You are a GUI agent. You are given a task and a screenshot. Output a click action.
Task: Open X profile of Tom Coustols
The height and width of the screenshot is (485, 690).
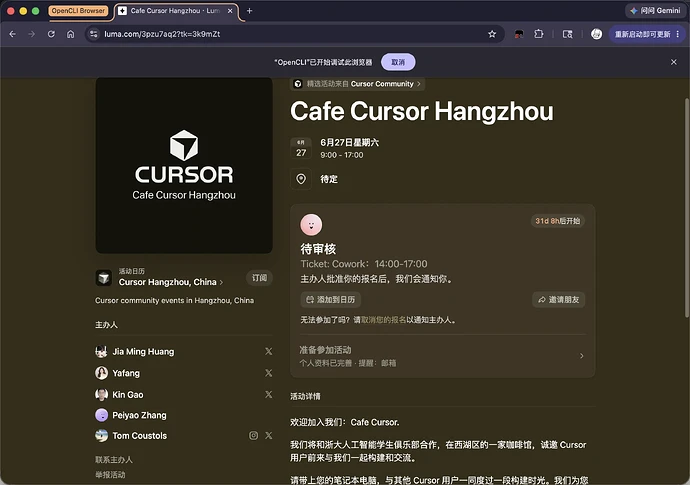pyautogui.click(x=268, y=435)
